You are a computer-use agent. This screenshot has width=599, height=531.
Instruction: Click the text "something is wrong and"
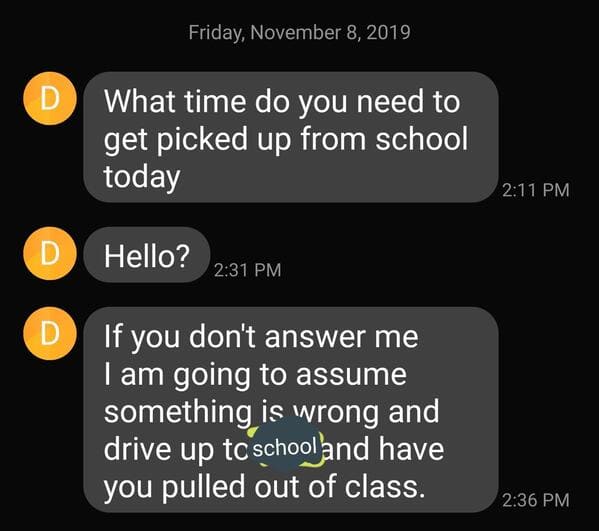(271, 412)
